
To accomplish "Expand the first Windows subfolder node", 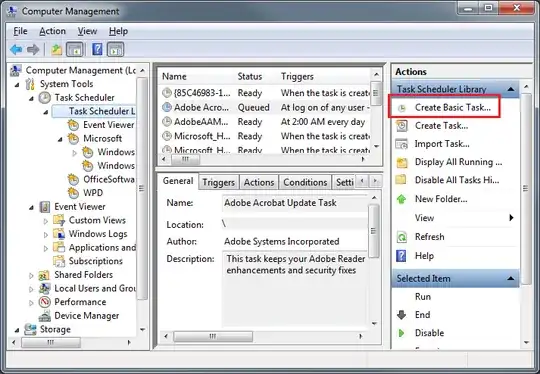I will pos(74,153).
